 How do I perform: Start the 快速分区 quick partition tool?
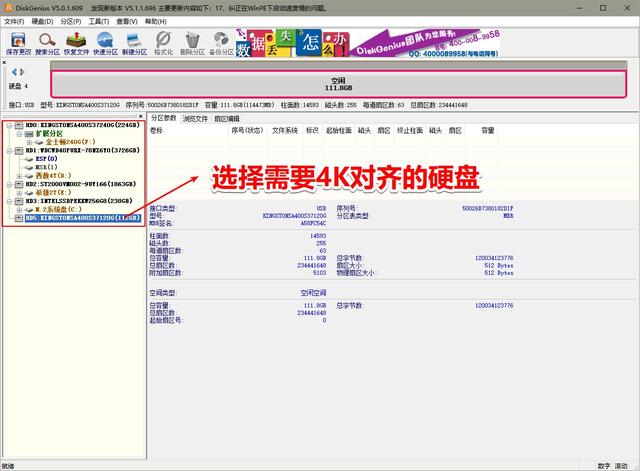point(105,44)
